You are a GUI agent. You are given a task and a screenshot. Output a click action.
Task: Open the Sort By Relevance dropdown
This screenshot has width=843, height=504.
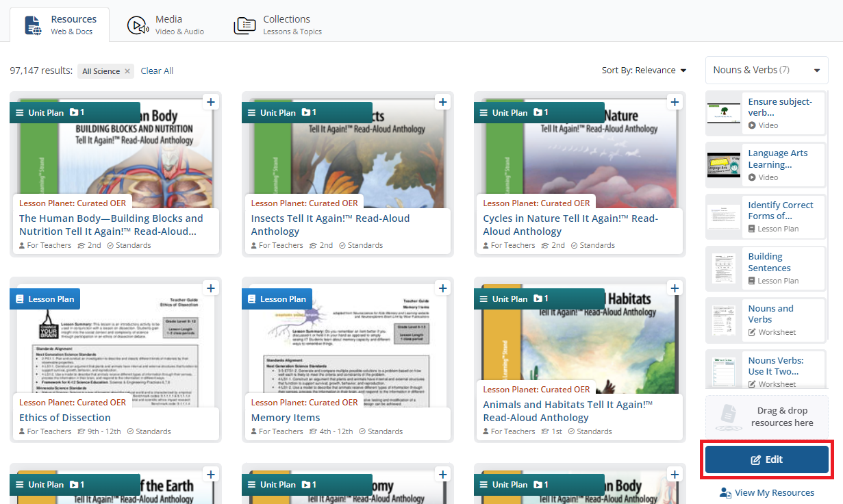coord(644,71)
